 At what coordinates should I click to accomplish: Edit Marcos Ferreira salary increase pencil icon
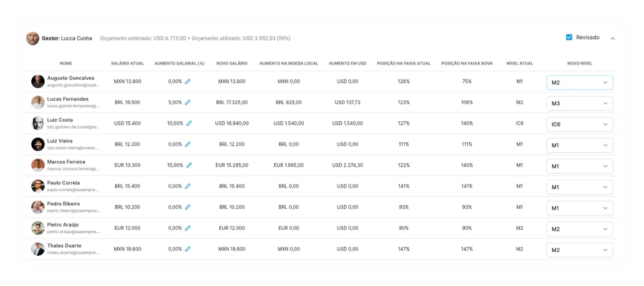[x=189, y=165]
